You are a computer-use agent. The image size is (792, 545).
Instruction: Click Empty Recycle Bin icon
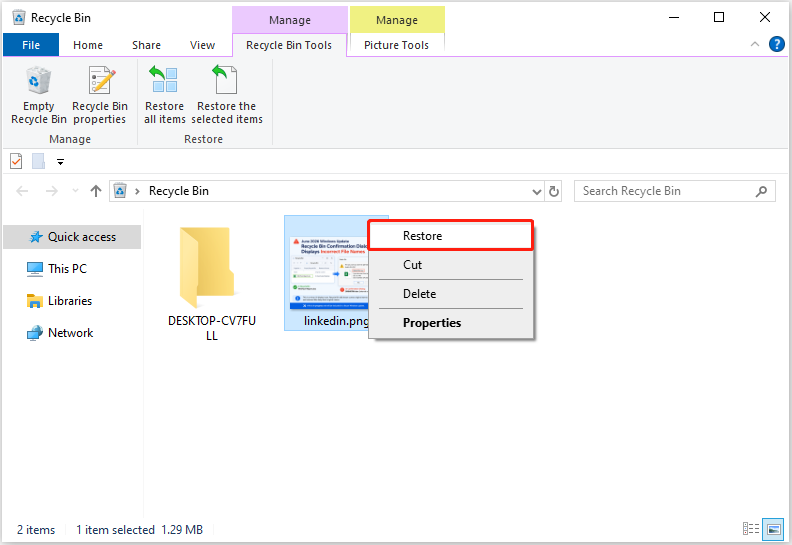[x=38, y=81]
